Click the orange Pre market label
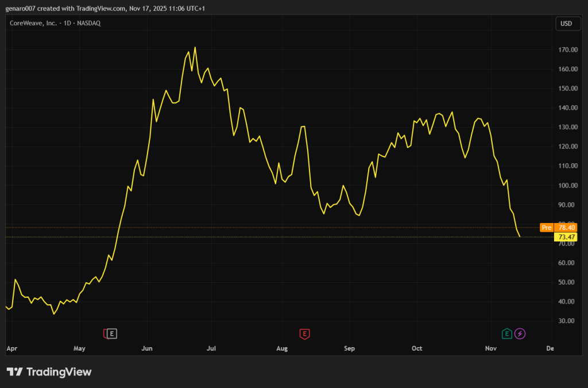This screenshot has width=588, height=388. tap(547, 228)
